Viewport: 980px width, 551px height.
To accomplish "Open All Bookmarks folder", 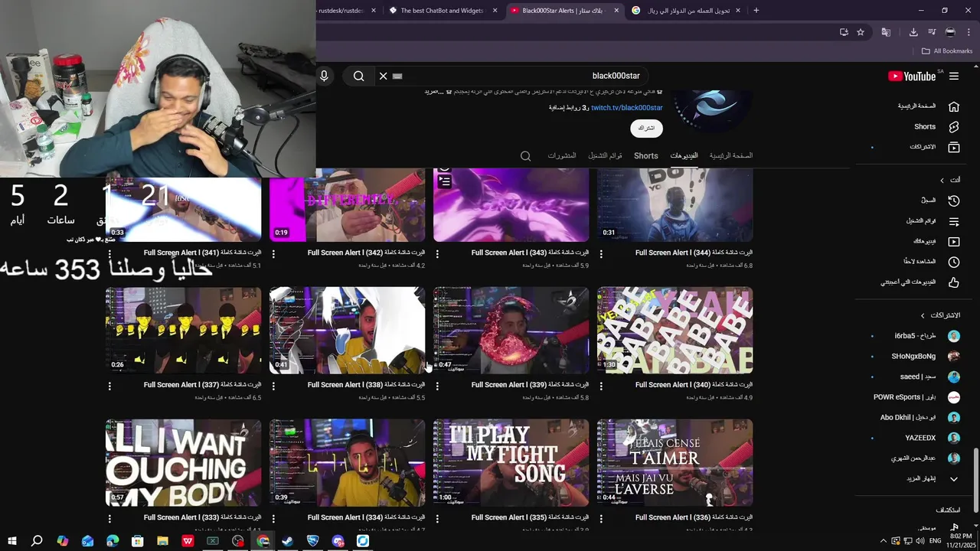I will [x=947, y=51].
